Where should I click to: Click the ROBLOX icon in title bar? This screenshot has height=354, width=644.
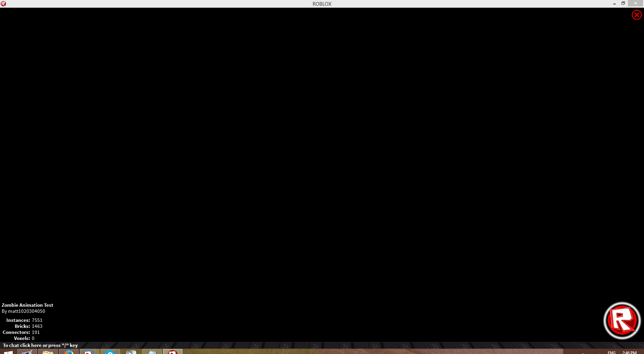pyautogui.click(x=3, y=4)
